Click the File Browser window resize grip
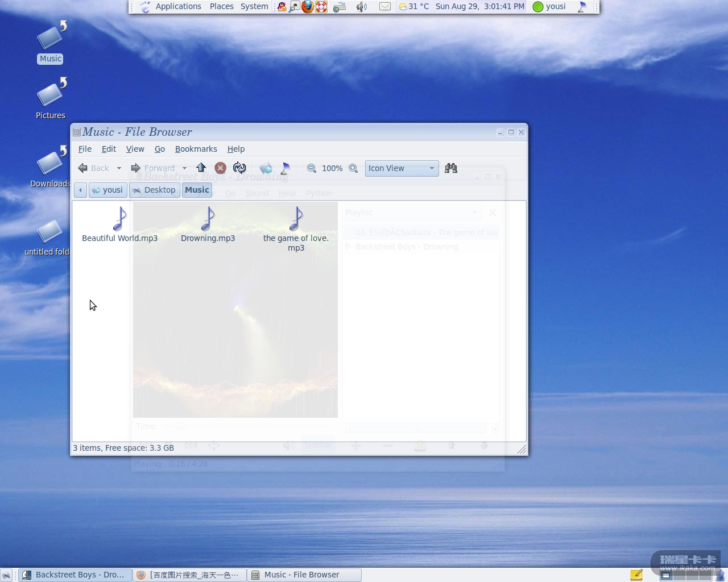This screenshot has width=728, height=582. tap(522, 450)
